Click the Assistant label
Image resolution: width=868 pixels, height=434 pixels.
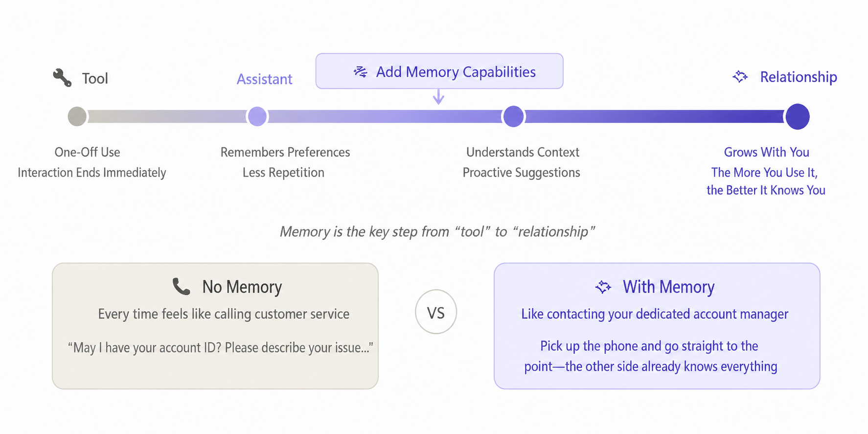pos(265,79)
